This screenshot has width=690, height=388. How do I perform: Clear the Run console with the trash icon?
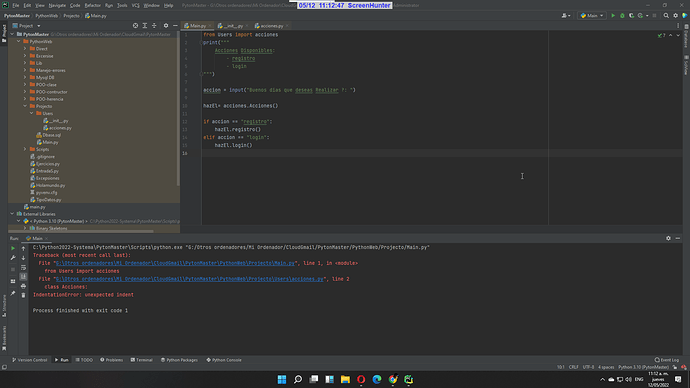pyautogui.click(x=23, y=295)
